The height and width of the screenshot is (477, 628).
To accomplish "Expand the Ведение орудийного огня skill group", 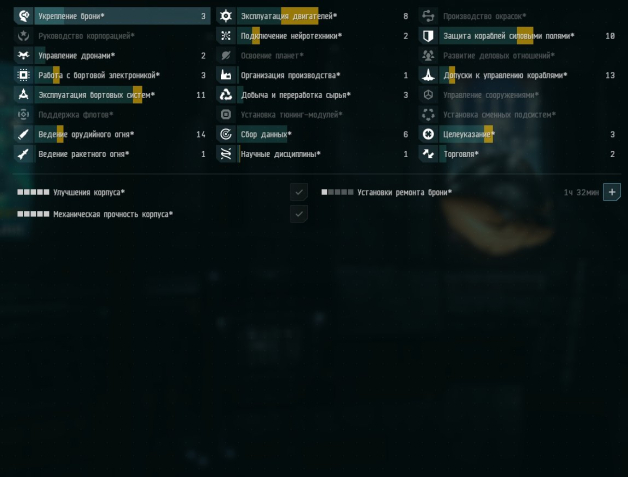I will click(112, 134).
